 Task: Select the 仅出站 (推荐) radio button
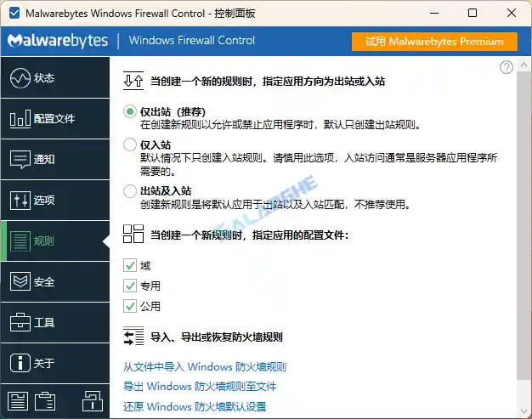coord(130,111)
